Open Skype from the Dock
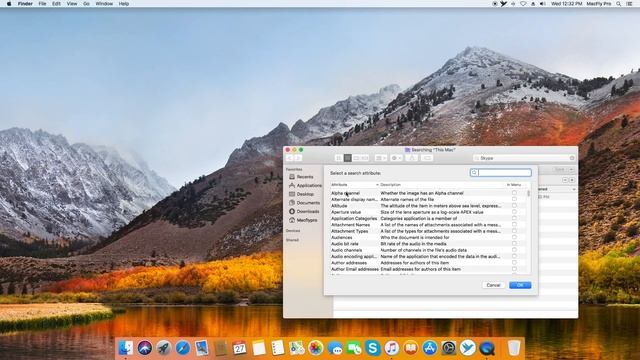The width and height of the screenshot is (640, 360). 373,348
